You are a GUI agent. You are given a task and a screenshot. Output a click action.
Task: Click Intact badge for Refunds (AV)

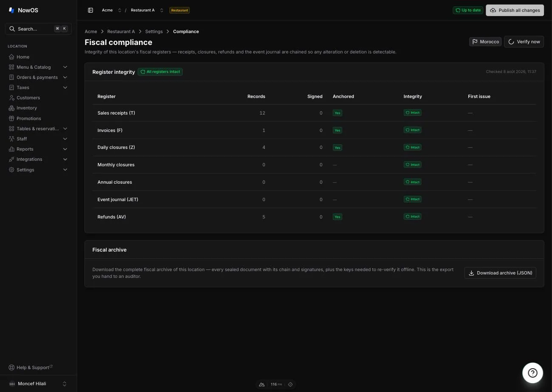click(x=412, y=216)
